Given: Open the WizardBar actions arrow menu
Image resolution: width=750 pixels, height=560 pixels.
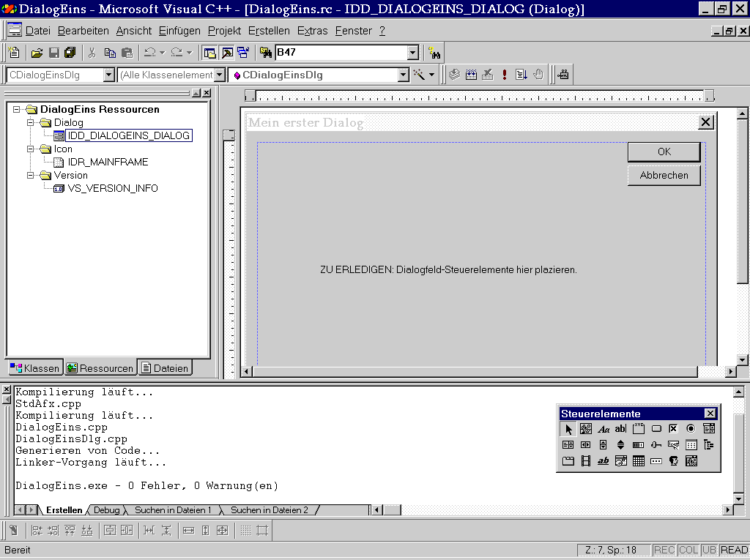Looking at the screenshot, I should (x=431, y=75).
